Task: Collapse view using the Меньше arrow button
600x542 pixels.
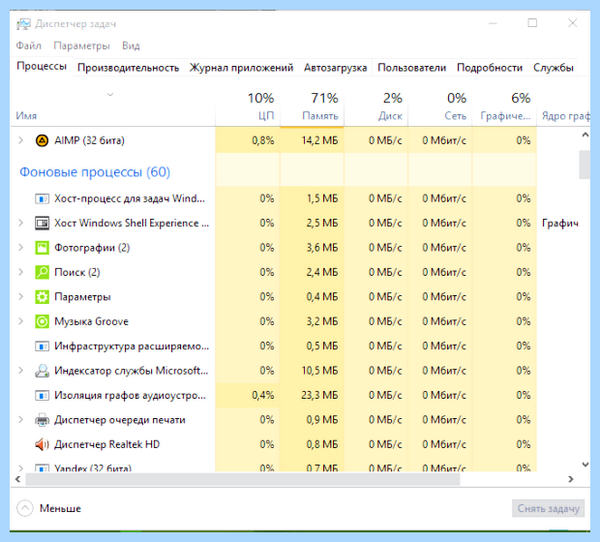Action: tap(25, 508)
